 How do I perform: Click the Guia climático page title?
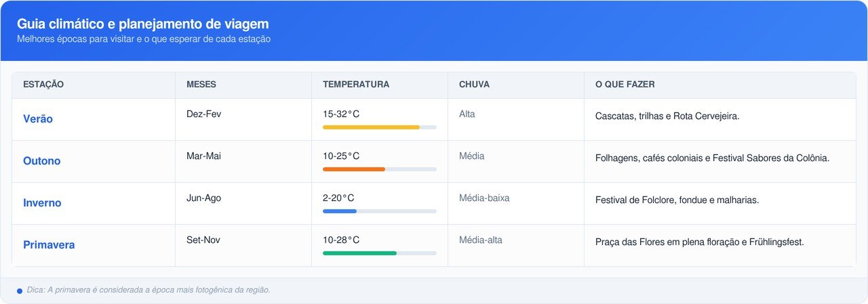pyautogui.click(x=143, y=24)
